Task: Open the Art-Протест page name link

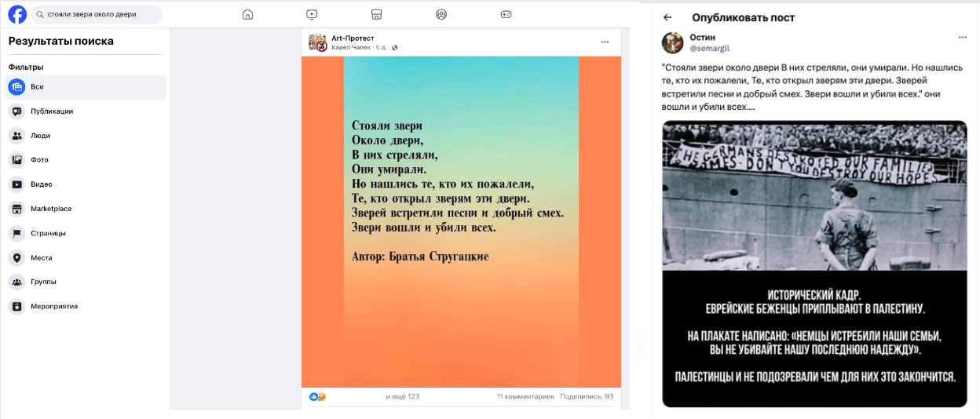Action: pos(353,38)
